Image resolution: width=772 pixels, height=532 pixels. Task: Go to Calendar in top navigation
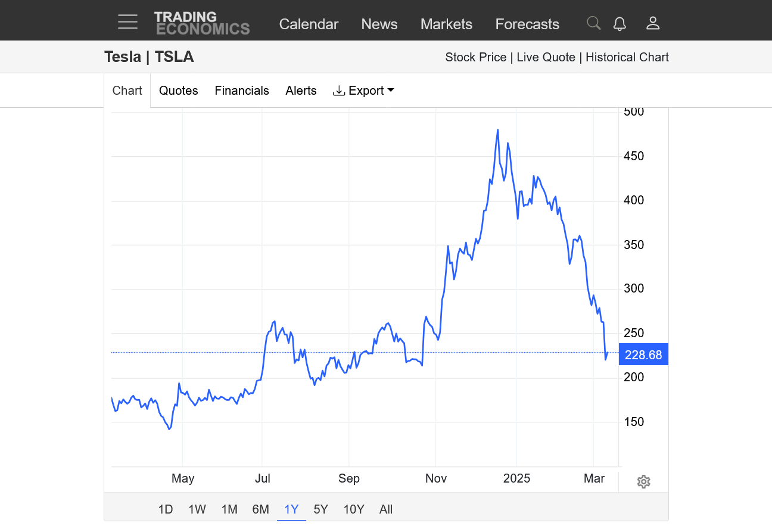pyautogui.click(x=309, y=24)
